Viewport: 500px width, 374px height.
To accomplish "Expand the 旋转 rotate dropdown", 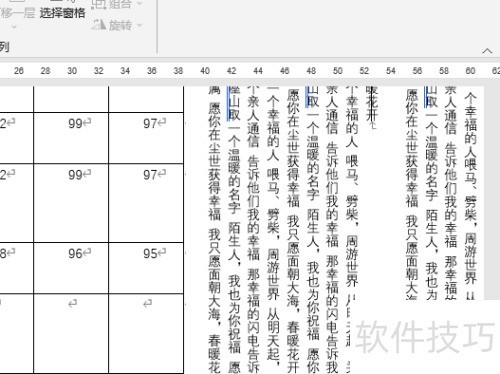I will (140, 25).
